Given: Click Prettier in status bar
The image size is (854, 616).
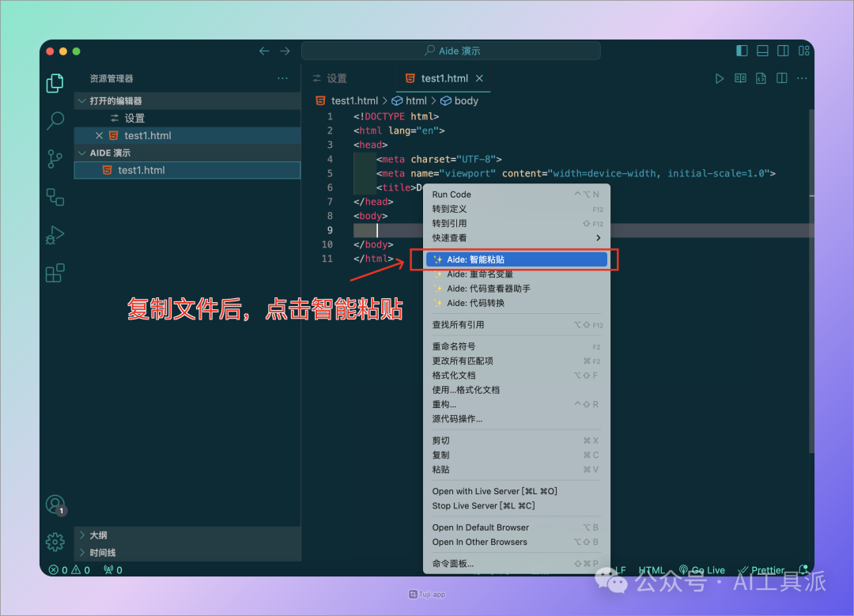Looking at the screenshot, I should click(761, 569).
